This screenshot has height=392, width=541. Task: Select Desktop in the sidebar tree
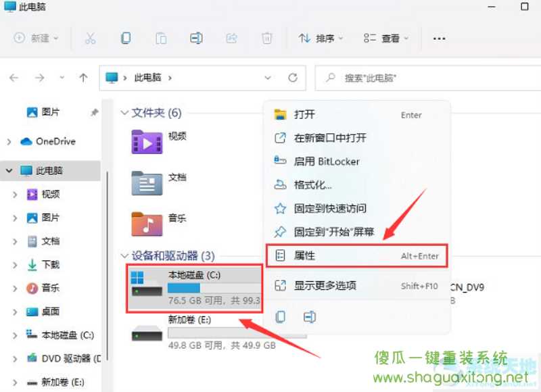click(x=43, y=312)
